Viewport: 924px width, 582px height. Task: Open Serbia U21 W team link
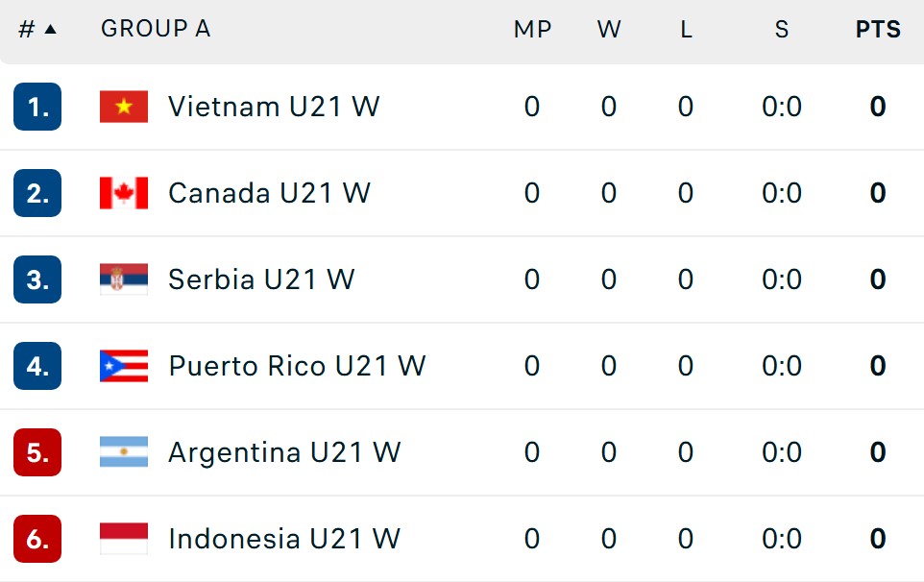point(261,279)
